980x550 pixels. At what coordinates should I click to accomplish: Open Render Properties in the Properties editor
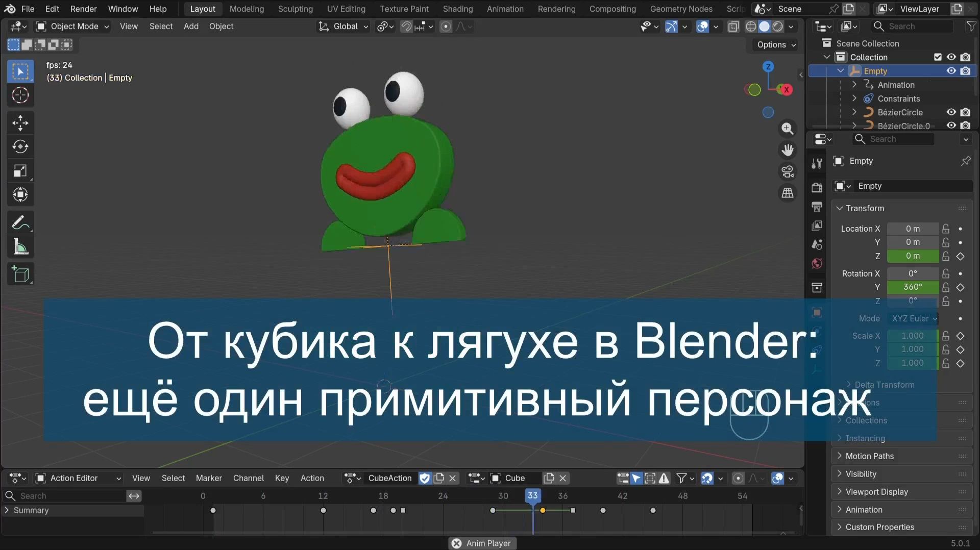coord(816,187)
